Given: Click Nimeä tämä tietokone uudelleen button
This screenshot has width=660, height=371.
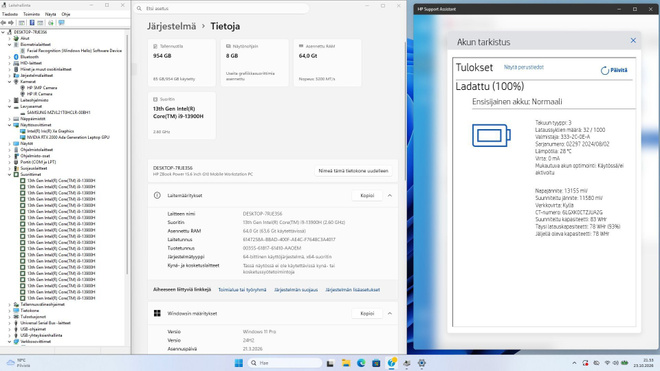Looking at the screenshot, I should (353, 171).
